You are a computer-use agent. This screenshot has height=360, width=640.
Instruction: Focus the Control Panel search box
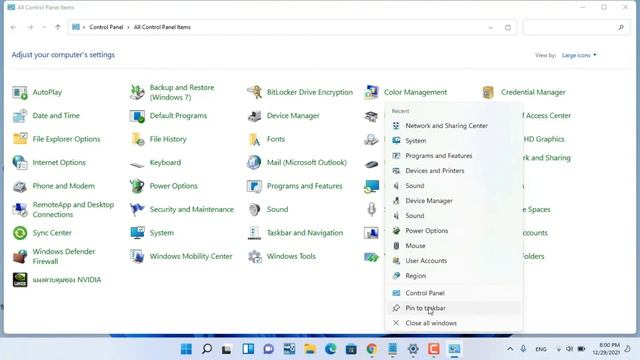point(576,27)
